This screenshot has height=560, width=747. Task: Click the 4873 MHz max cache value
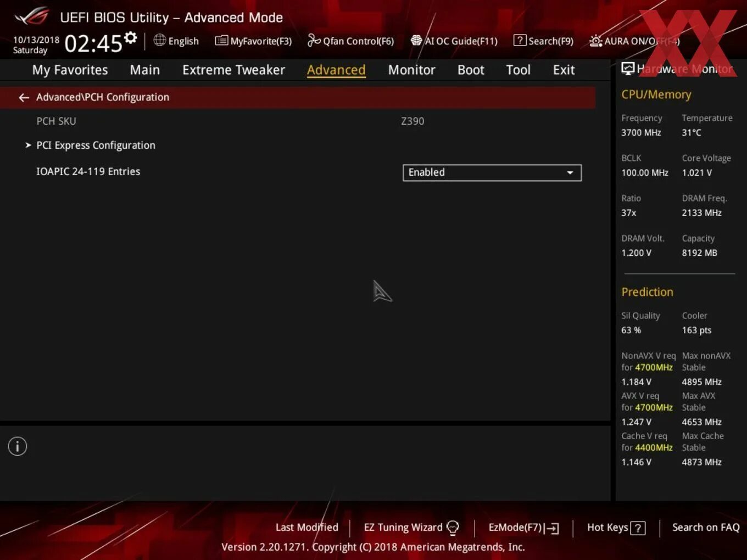(x=701, y=462)
